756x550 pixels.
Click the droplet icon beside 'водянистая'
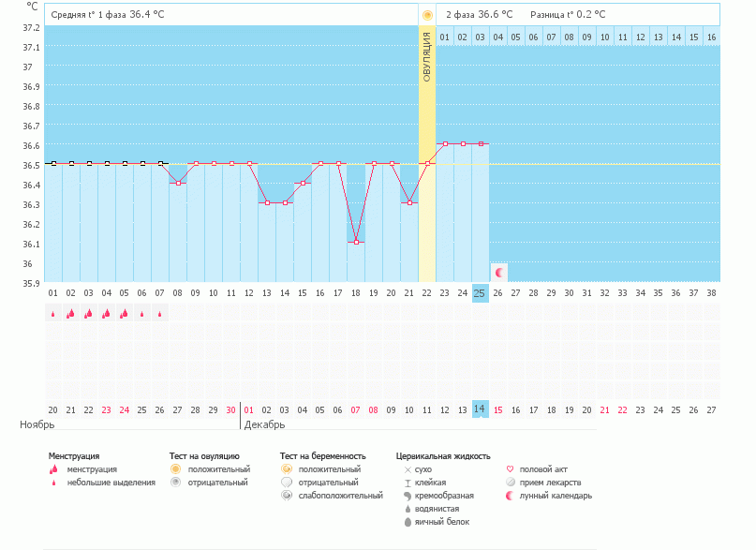[x=408, y=509]
